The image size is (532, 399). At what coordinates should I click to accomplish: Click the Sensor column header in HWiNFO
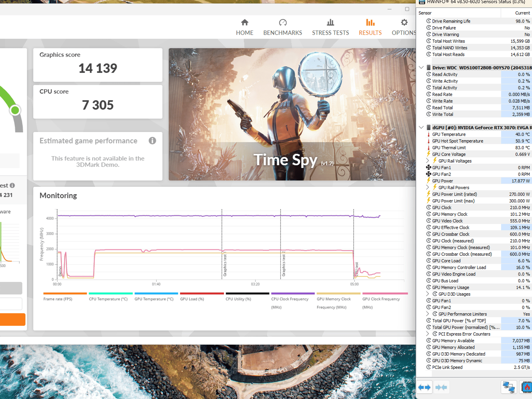[425, 13]
